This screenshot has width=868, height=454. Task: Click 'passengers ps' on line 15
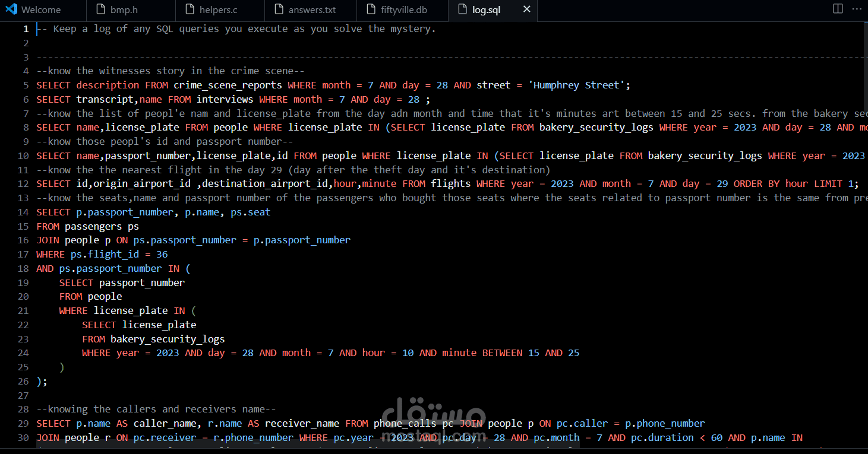(x=102, y=226)
